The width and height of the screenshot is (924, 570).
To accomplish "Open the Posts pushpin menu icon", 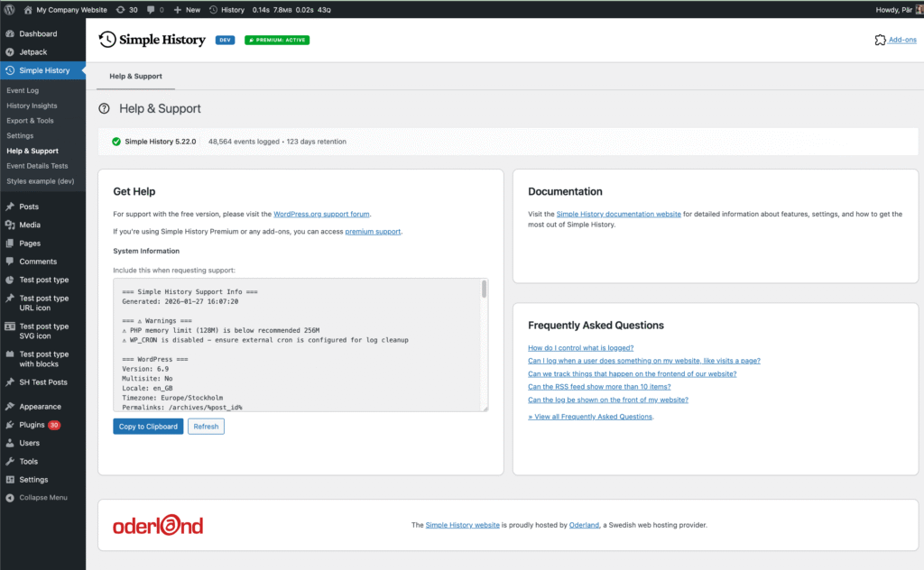I will click(10, 207).
